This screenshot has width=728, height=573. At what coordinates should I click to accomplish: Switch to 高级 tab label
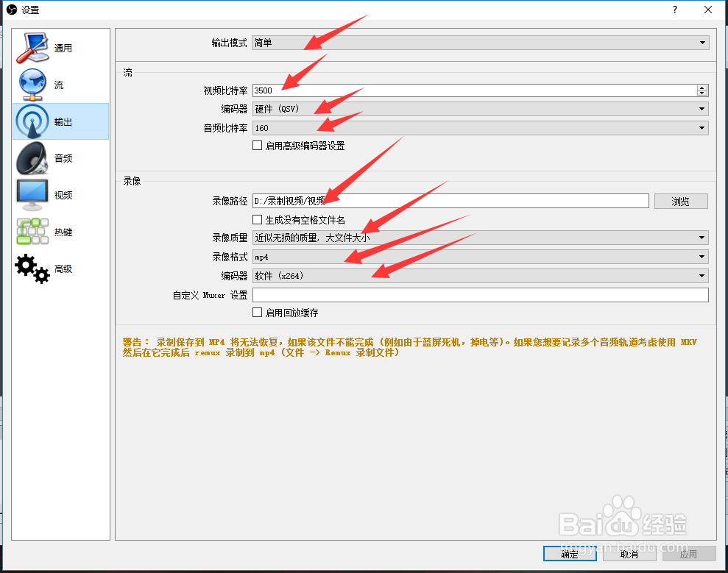coord(63,268)
